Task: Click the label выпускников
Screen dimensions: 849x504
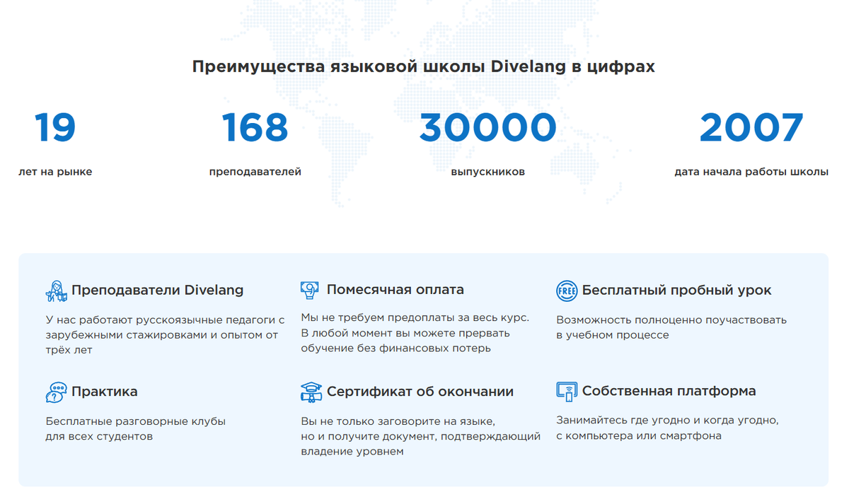Action: (x=488, y=172)
